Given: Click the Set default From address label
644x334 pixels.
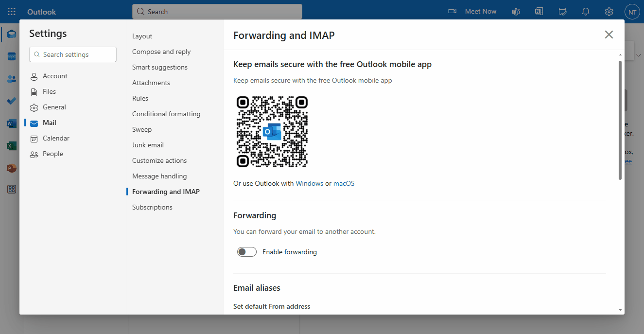Looking at the screenshot, I should (x=272, y=306).
